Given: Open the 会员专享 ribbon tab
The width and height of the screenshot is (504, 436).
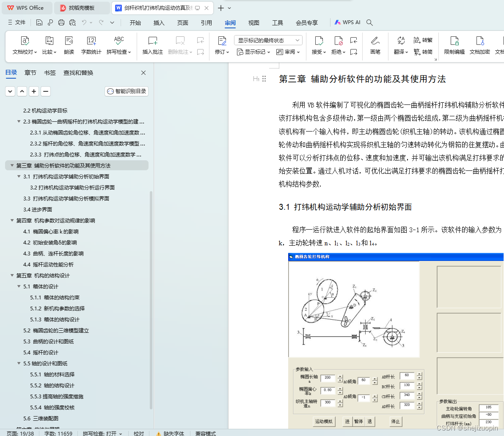Looking at the screenshot, I should [307, 23].
